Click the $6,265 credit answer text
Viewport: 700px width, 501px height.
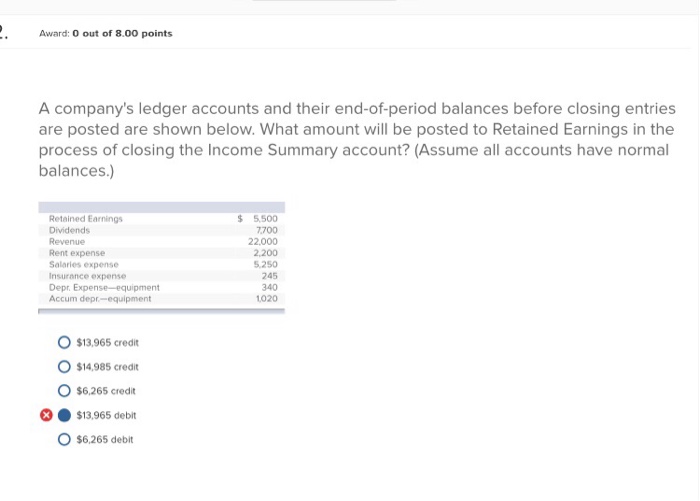[x=106, y=391]
